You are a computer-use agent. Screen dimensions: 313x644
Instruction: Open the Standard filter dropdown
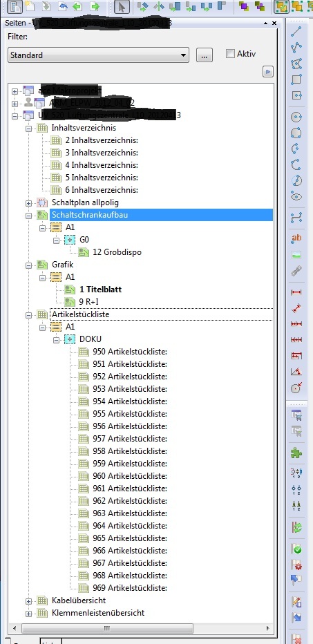(x=98, y=55)
